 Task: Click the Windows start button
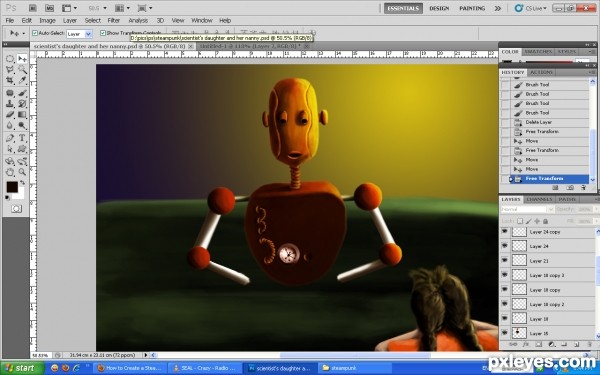click(22, 368)
